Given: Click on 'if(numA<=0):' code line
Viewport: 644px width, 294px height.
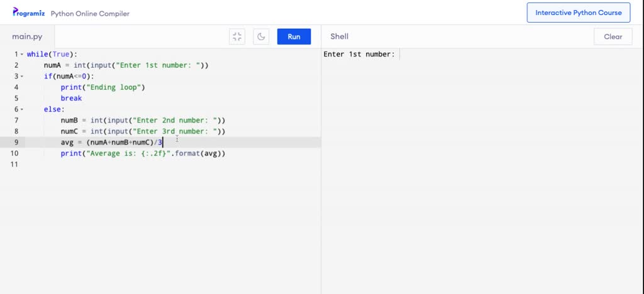Looking at the screenshot, I should pyautogui.click(x=69, y=76).
